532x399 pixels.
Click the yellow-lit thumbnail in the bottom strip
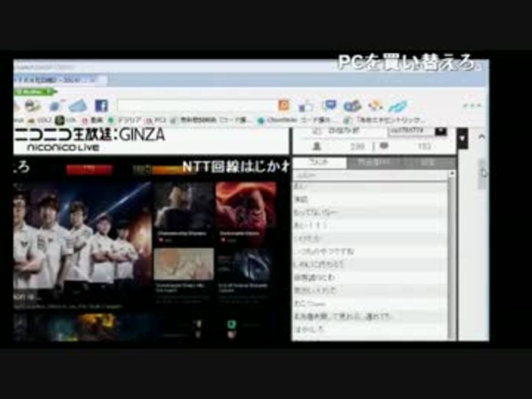click(96, 326)
